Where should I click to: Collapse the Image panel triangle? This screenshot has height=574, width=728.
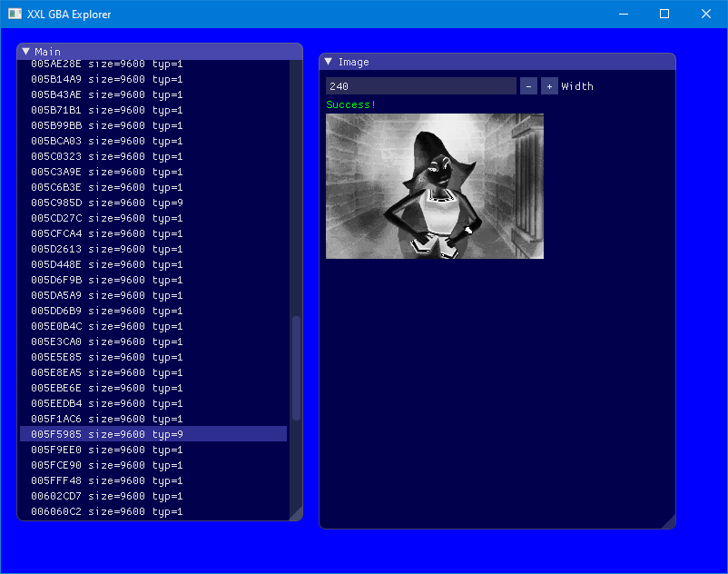[329, 62]
